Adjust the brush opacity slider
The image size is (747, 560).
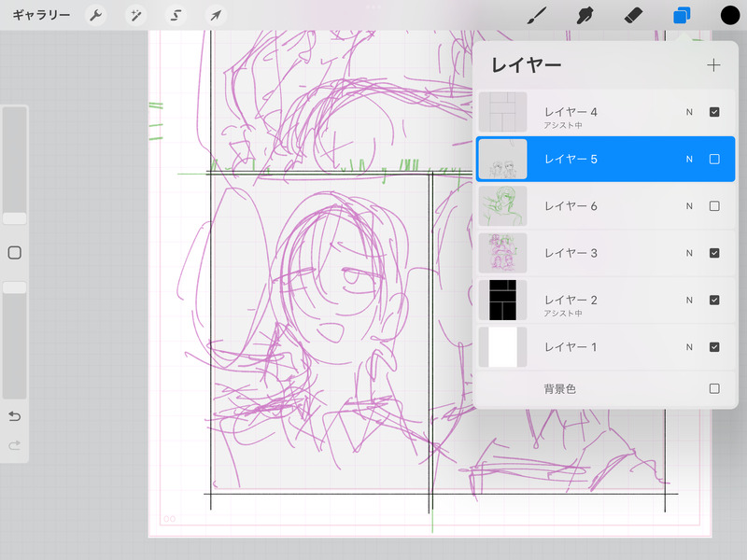(15, 287)
